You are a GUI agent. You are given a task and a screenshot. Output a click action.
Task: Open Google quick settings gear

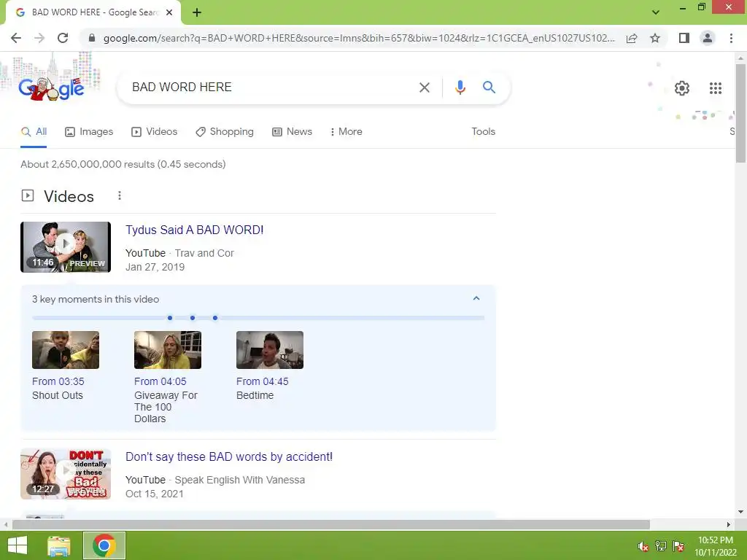coord(682,88)
